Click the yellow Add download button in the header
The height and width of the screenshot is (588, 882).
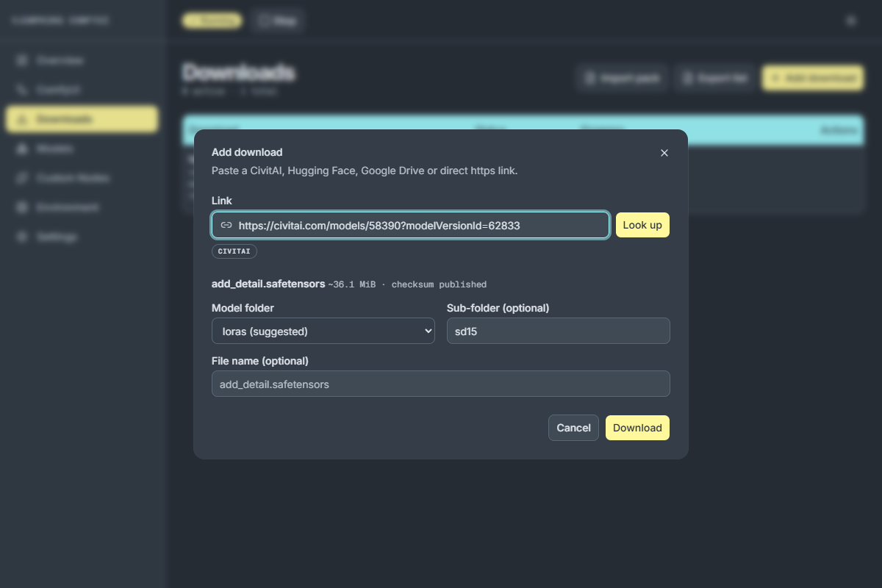click(813, 78)
